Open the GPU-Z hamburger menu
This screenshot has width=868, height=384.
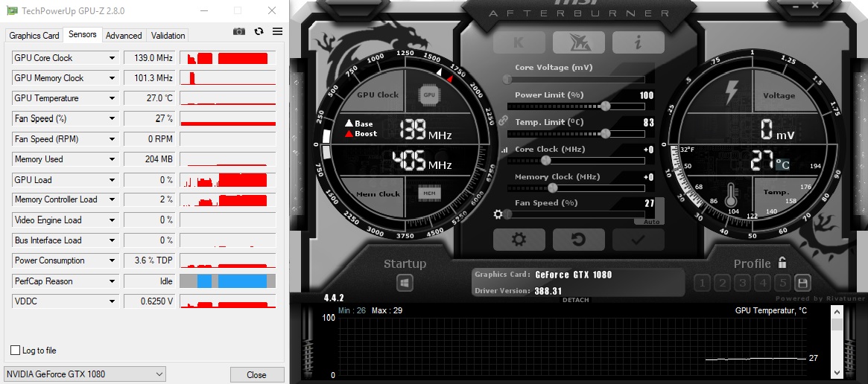(277, 31)
